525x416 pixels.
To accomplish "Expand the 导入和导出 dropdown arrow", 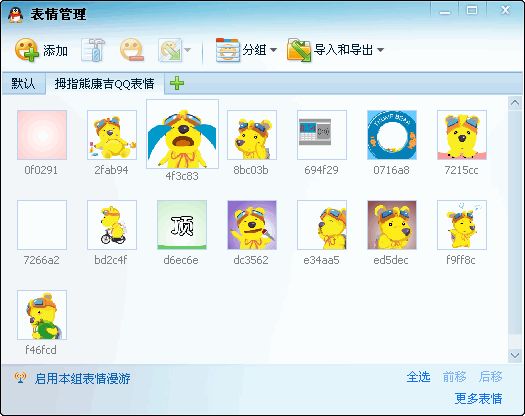I will [380, 50].
